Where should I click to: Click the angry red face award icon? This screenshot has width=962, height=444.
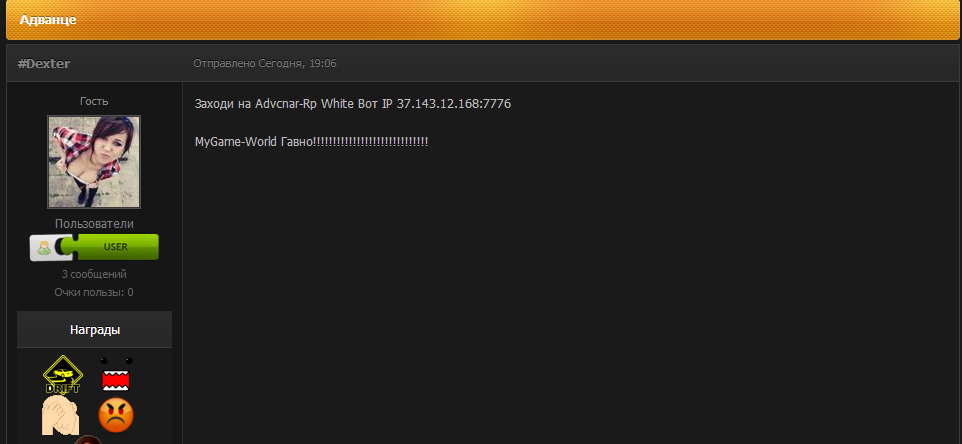click(116, 415)
